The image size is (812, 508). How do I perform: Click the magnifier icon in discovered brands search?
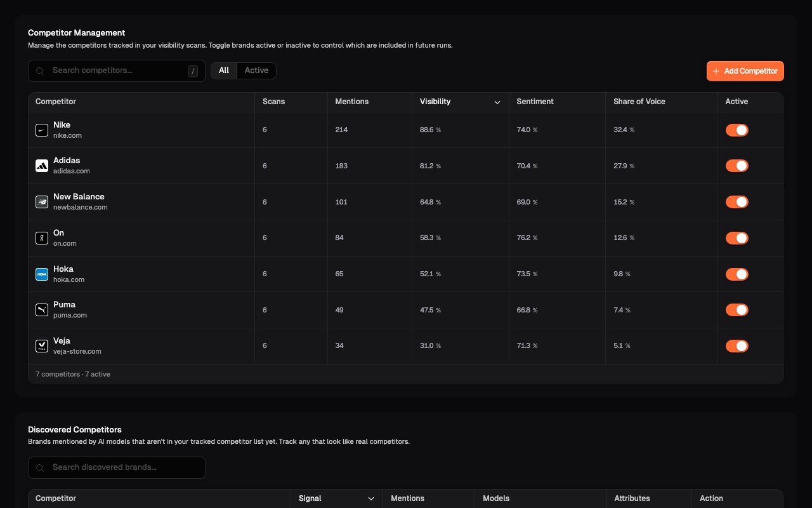40,468
